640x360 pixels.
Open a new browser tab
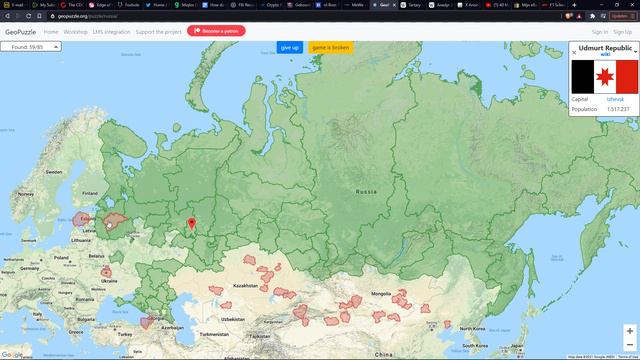click(x=574, y=5)
